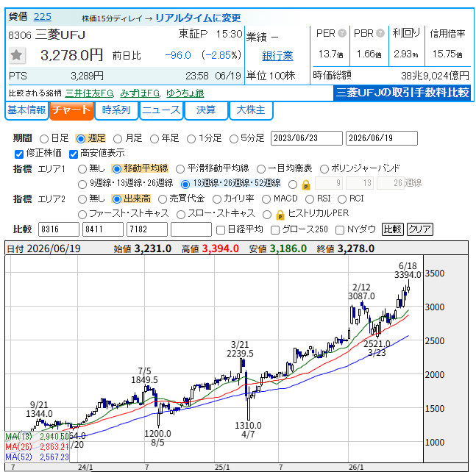Click the 3/21 2239.5 peak label

pos(240,349)
